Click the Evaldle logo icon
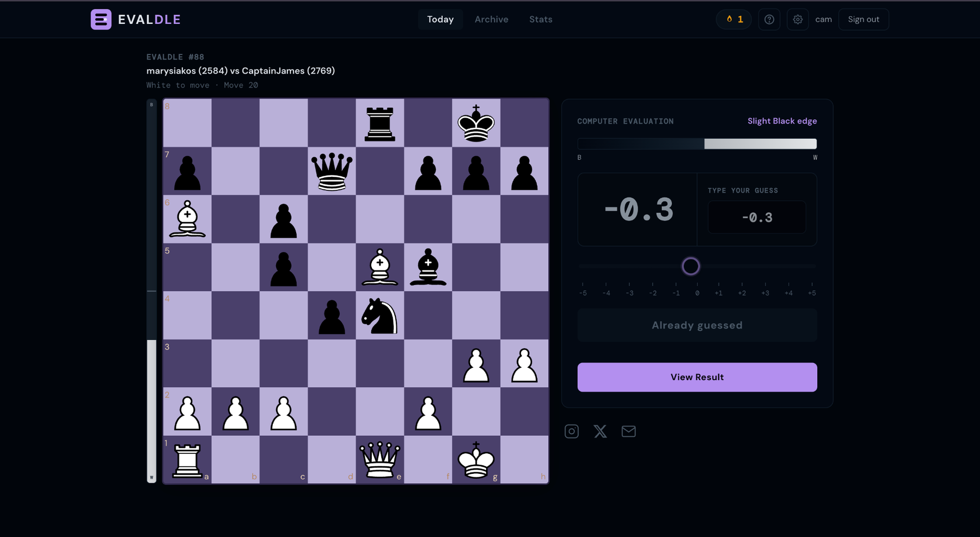The height and width of the screenshot is (537, 980). coord(101,20)
